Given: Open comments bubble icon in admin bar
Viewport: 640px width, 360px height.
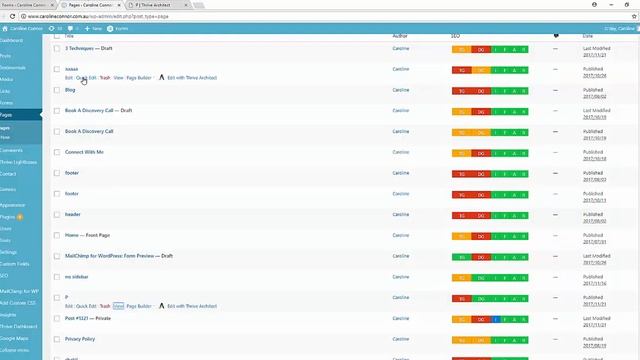Looking at the screenshot, I should click(x=70, y=29).
